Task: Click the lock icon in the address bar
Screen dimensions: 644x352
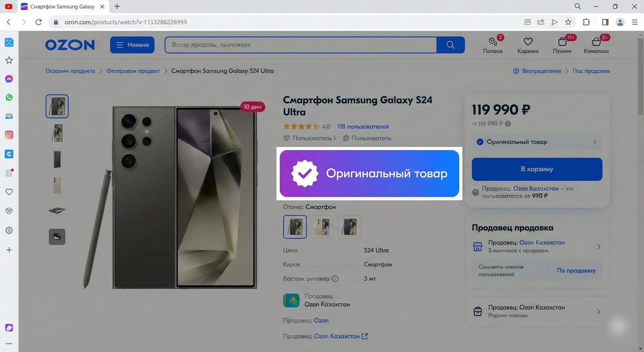Action: click(x=56, y=23)
